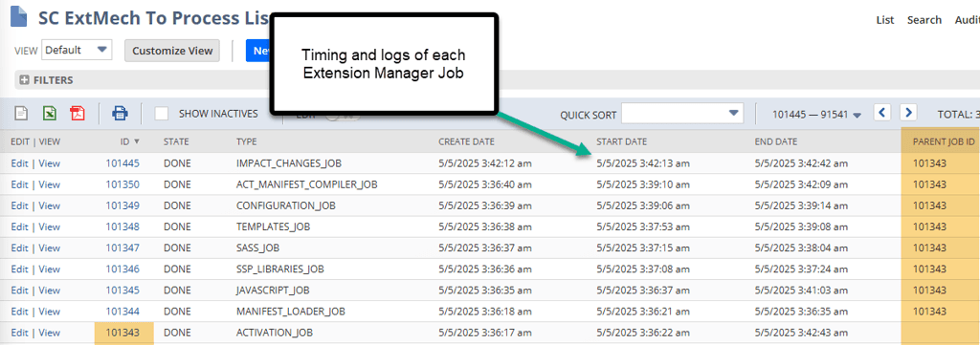The height and width of the screenshot is (345, 980).
Task: Select the JAVASCRIPT_JOB type cell
Action: (273, 291)
